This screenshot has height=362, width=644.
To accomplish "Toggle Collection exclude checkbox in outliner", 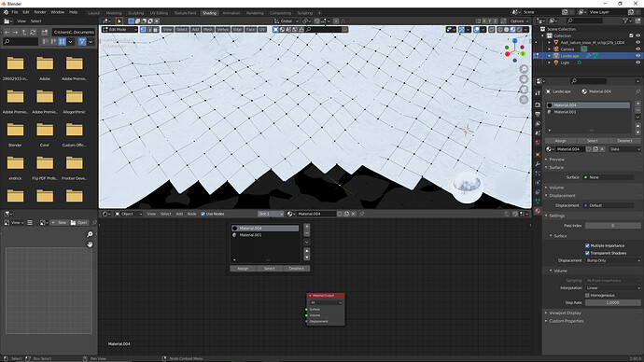I will (x=631, y=35).
